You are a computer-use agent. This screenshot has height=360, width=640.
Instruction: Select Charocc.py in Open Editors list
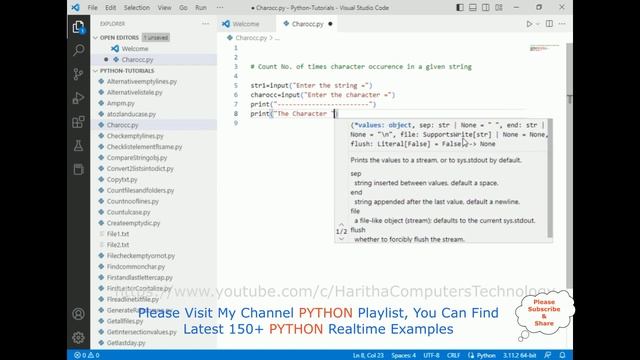click(137, 60)
